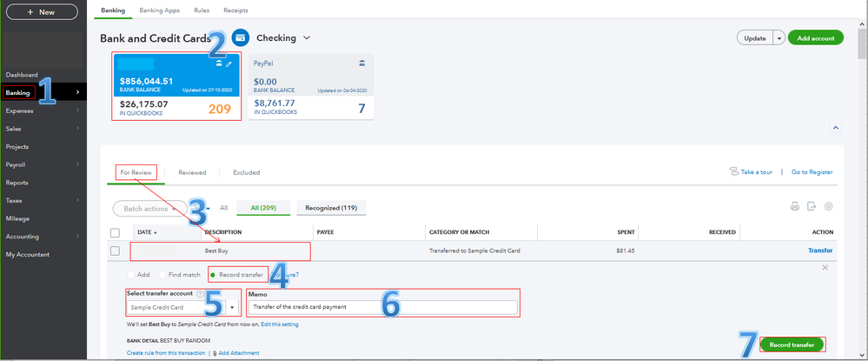Viewport: 868px width, 361px height.
Task: Click the green Add account button
Action: 815,38
